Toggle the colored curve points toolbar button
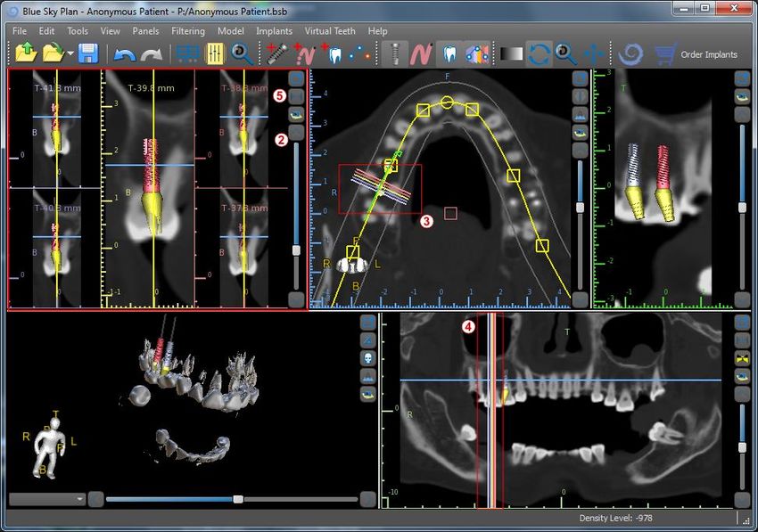The image size is (758, 532). pos(477,53)
